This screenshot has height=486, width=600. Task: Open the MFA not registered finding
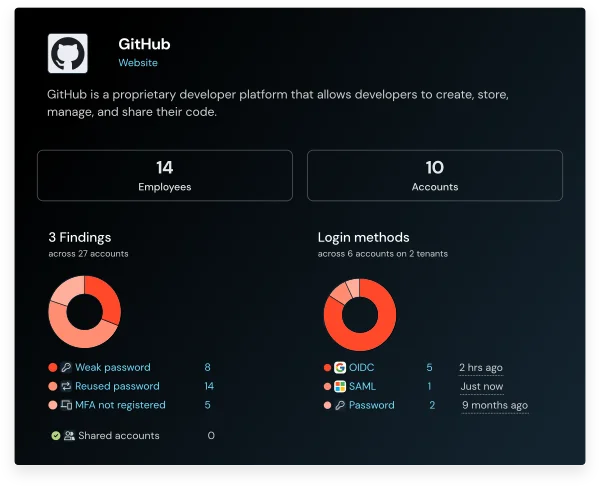click(120, 405)
